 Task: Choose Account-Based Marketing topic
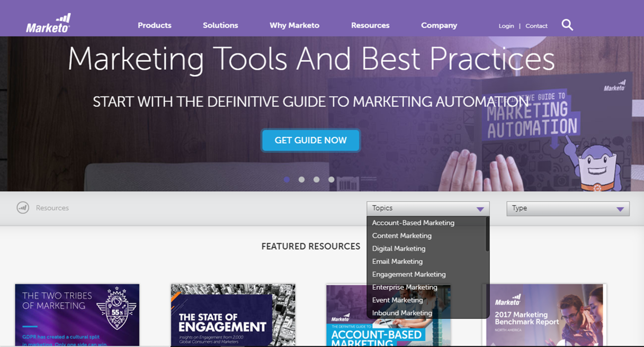[x=413, y=223]
